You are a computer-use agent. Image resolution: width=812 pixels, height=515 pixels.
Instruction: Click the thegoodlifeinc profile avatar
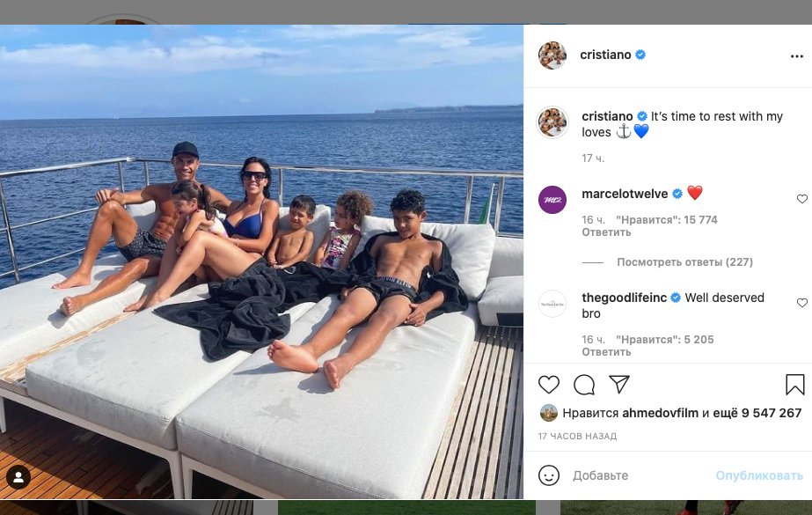tap(552, 304)
